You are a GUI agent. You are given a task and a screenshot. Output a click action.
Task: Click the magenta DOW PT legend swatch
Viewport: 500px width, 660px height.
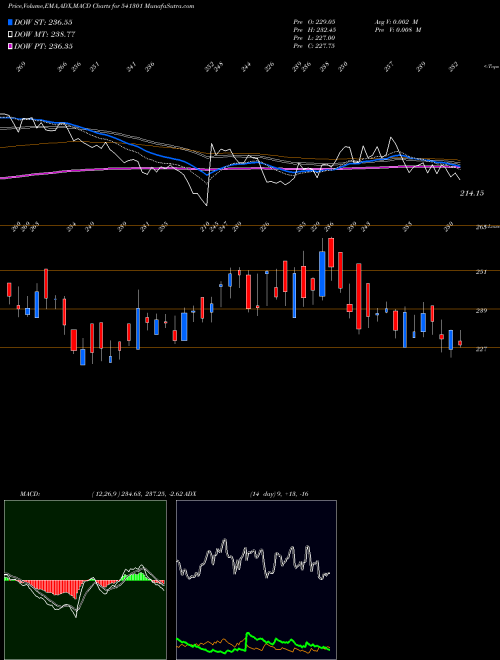click(x=10, y=46)
